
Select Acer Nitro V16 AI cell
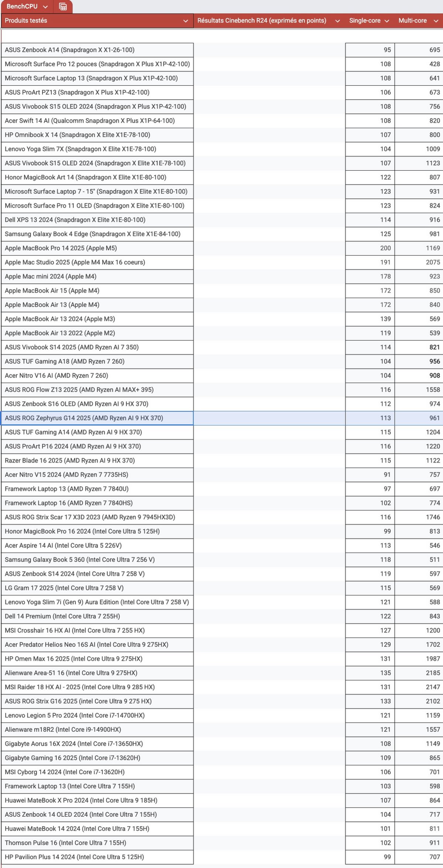tap(97, 375)
